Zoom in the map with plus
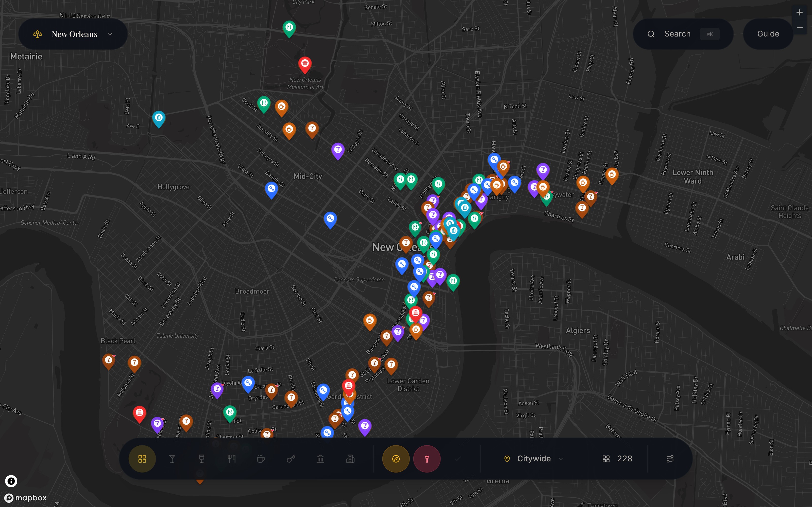Screen dimensions: 812x507 pos(800,13)
